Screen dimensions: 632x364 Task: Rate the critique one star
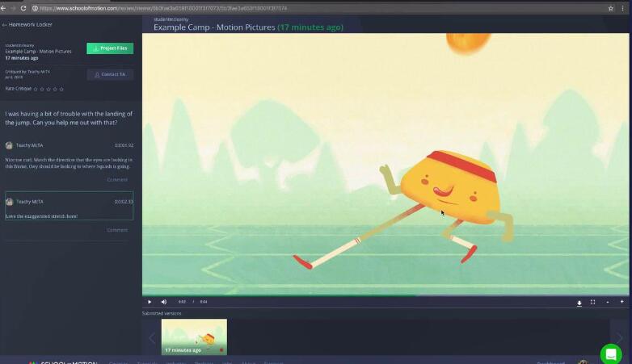click(36, 89)
